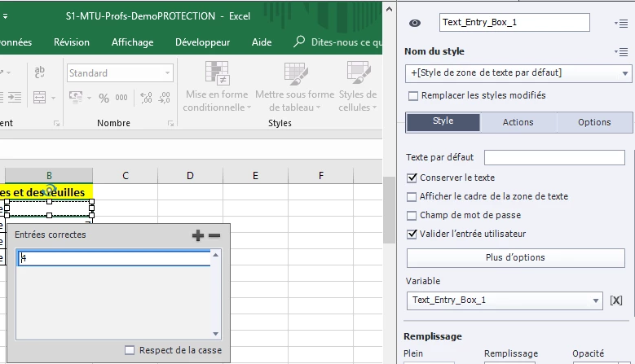Expand the merge cells dropdown arrow
The width and height of the screenshot is (635, 364).
53,98
